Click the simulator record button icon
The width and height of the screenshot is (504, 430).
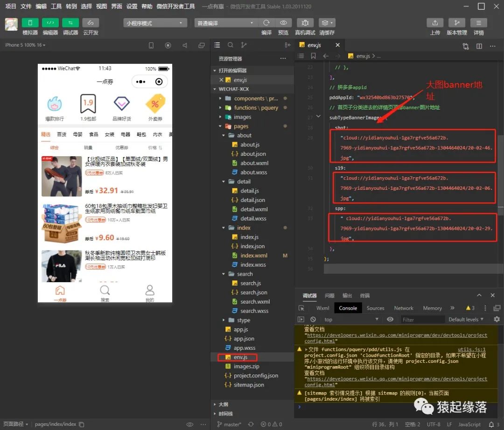[x=168, y=45]
